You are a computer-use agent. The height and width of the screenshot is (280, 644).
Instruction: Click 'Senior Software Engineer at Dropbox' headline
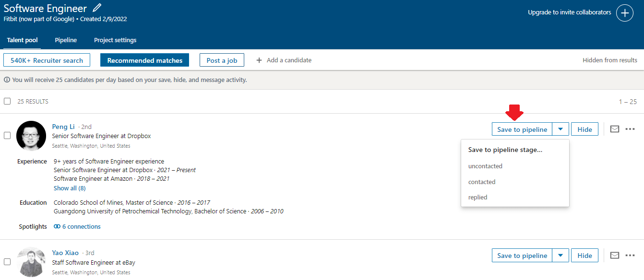101,136
